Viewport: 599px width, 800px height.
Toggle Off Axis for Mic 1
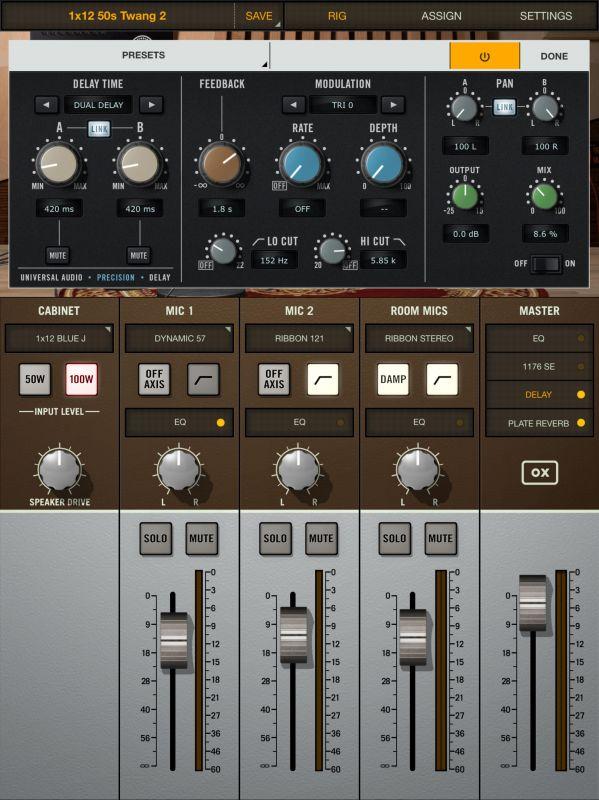[154, 379]
